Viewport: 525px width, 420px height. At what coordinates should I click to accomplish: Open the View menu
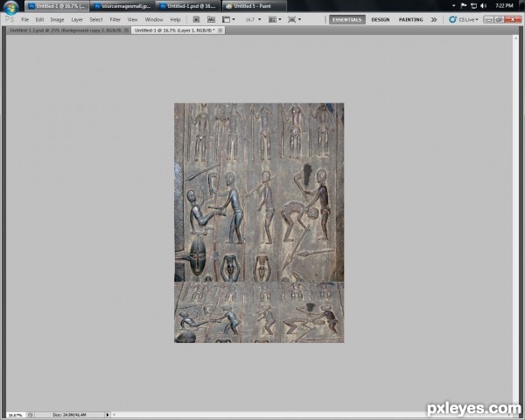[x=132, y=19]
